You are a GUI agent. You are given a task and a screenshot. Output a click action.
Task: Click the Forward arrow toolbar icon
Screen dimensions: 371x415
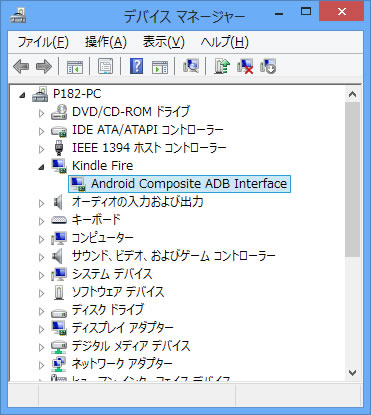click(44, 66)
